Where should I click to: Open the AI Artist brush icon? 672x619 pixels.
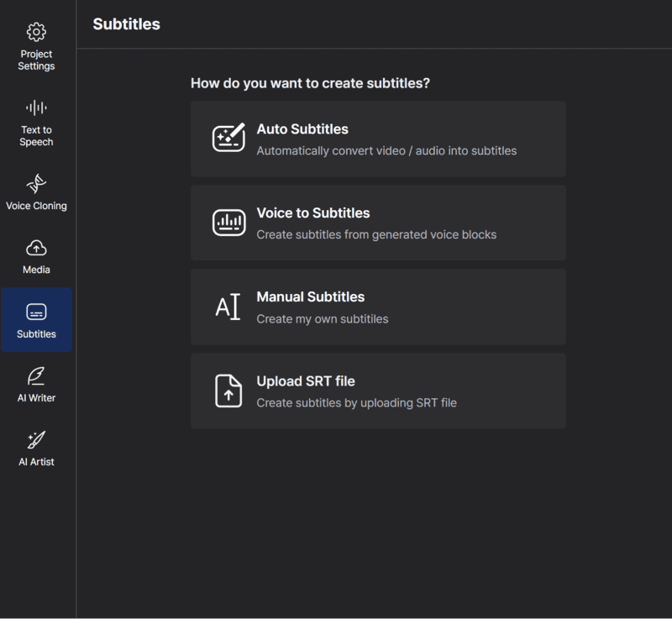point(36,439)
